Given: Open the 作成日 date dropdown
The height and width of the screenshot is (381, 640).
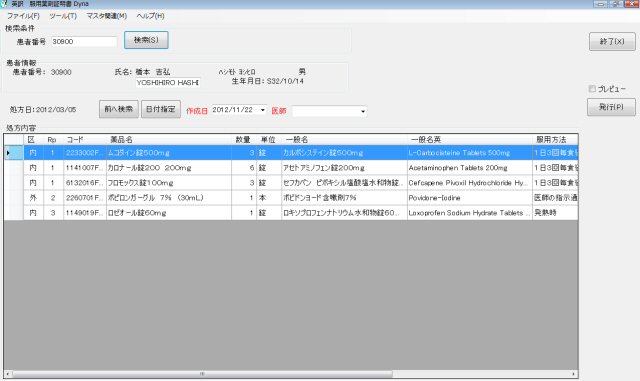Looking at the screenshot, I should point(262,110).
